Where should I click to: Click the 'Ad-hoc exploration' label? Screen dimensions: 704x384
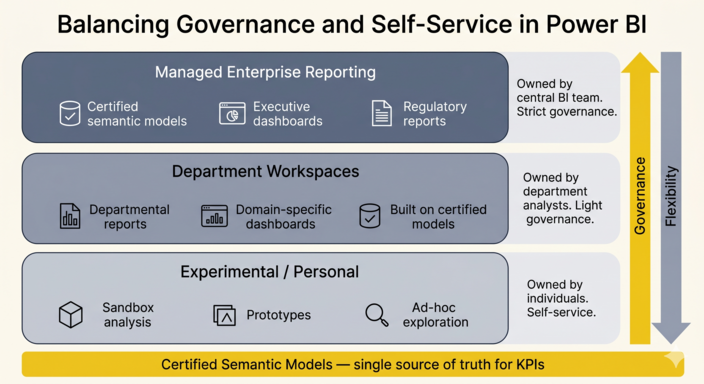tap(435, 315)
